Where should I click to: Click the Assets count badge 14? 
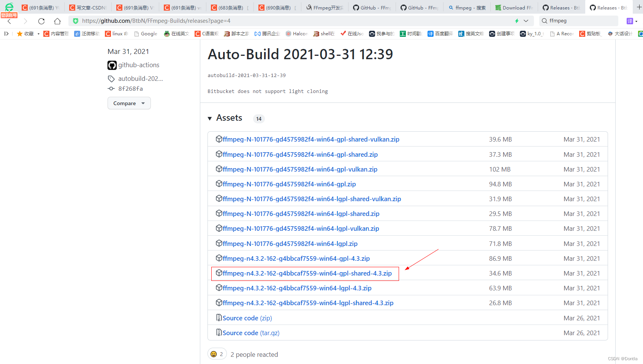pos(259,119)
